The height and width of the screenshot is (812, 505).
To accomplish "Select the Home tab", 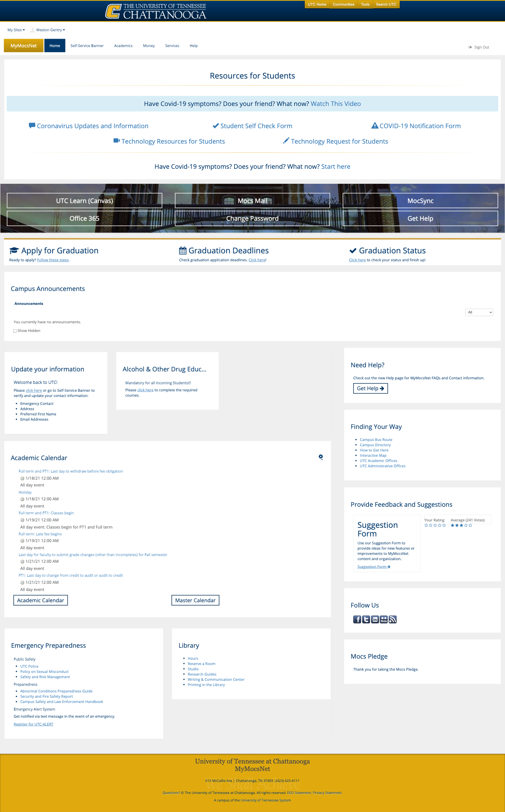I will point(55,45).
